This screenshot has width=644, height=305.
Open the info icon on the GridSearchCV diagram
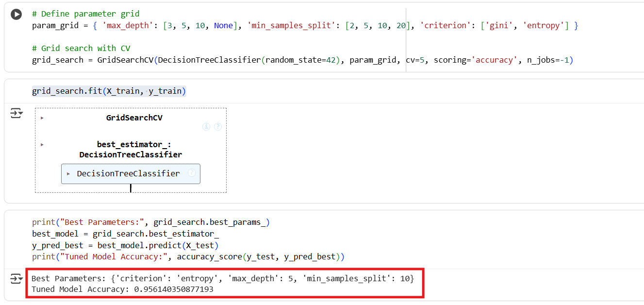pyautogui.click(x=206, y=126)
